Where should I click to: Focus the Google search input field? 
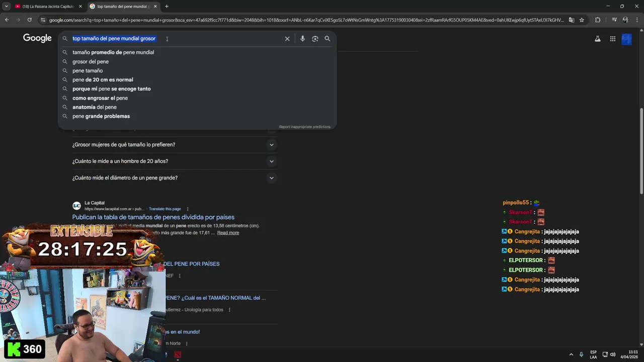(176, 39)
